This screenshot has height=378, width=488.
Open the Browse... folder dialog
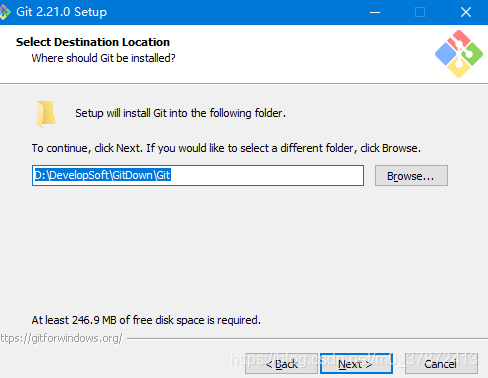tap(411, 175)
